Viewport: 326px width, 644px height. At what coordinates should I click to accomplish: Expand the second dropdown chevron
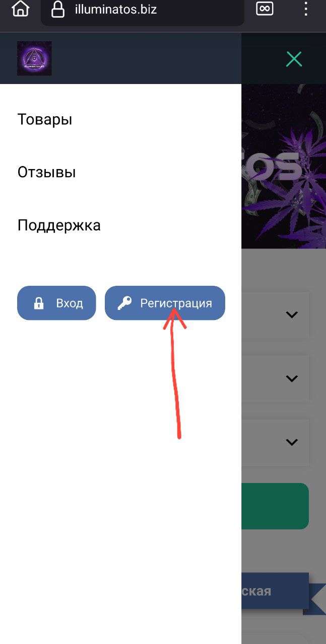[292, 378]
